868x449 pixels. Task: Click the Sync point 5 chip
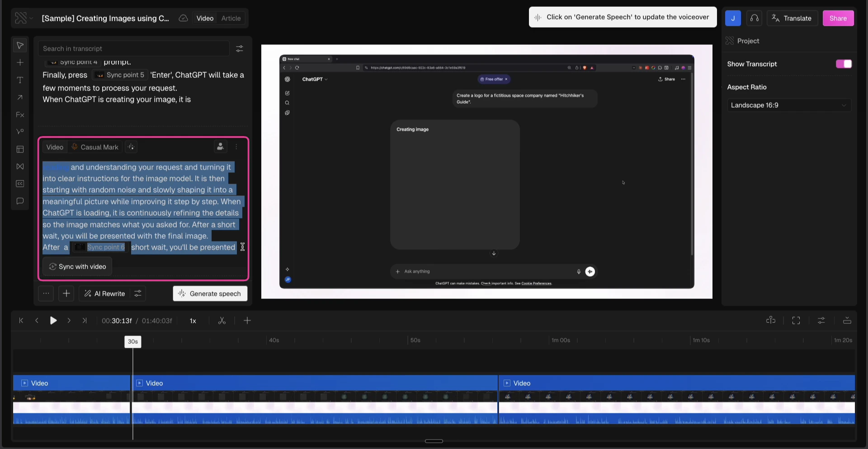120,75
